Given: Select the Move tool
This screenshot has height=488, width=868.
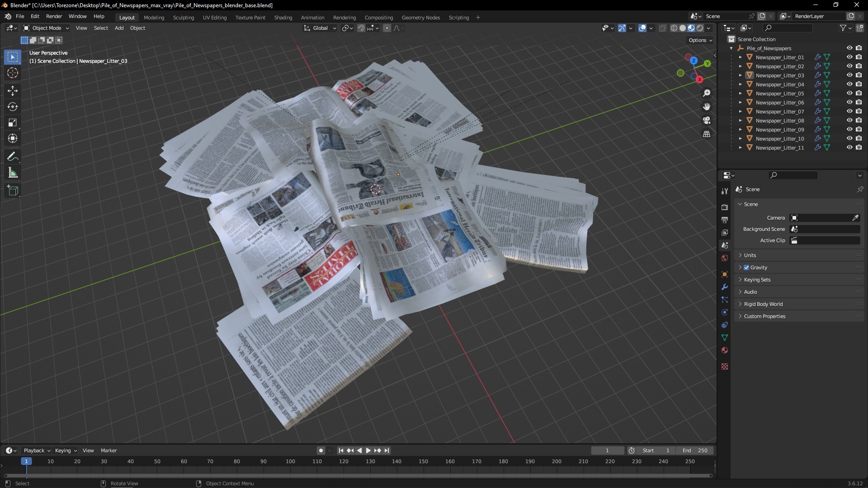Looking at the screenshot, I should [x=13, y=91].
